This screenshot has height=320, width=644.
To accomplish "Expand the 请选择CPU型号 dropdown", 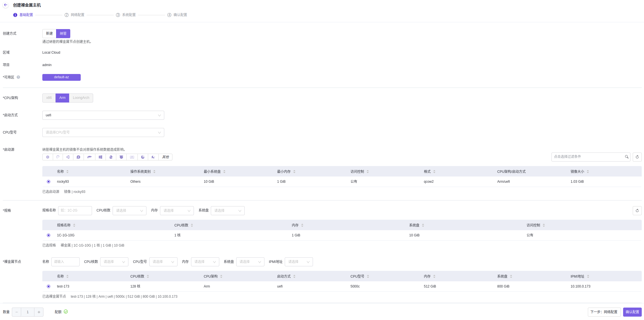I will click(x=103, y=132).
